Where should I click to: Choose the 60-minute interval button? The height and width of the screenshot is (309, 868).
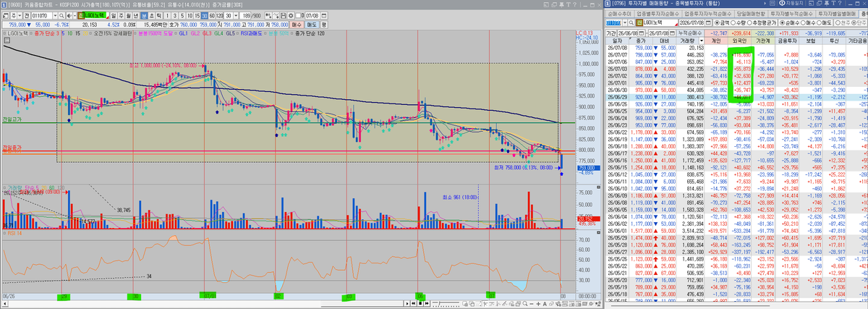pyautogui.click(x=211, y=15)
